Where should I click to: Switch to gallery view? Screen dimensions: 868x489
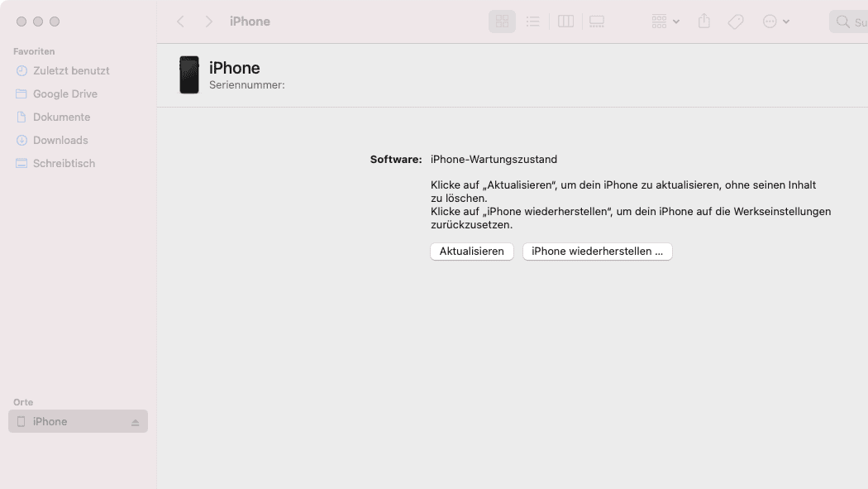(596, 22)
